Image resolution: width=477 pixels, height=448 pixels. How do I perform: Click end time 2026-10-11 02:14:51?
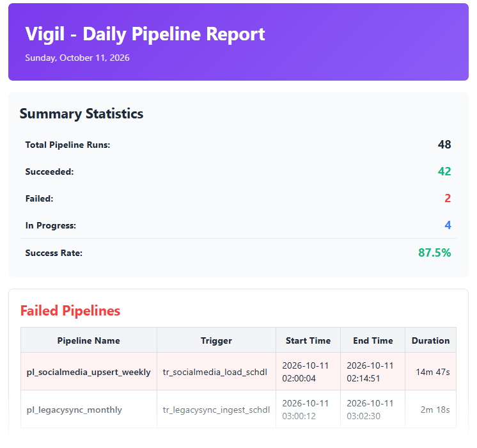coord(370,372)
